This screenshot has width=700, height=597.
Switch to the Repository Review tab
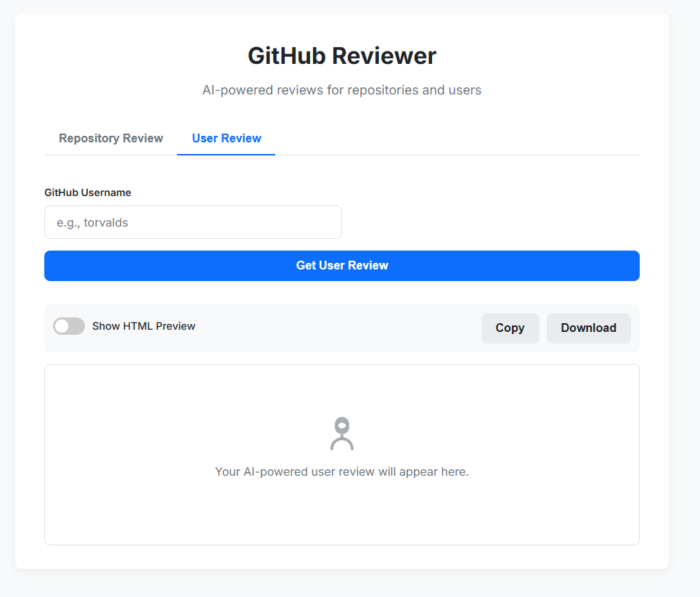(x=110, y=139)
